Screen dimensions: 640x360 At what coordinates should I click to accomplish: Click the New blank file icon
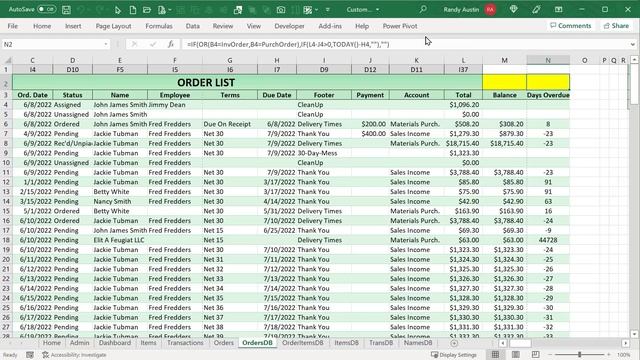(x=133, y=10)
